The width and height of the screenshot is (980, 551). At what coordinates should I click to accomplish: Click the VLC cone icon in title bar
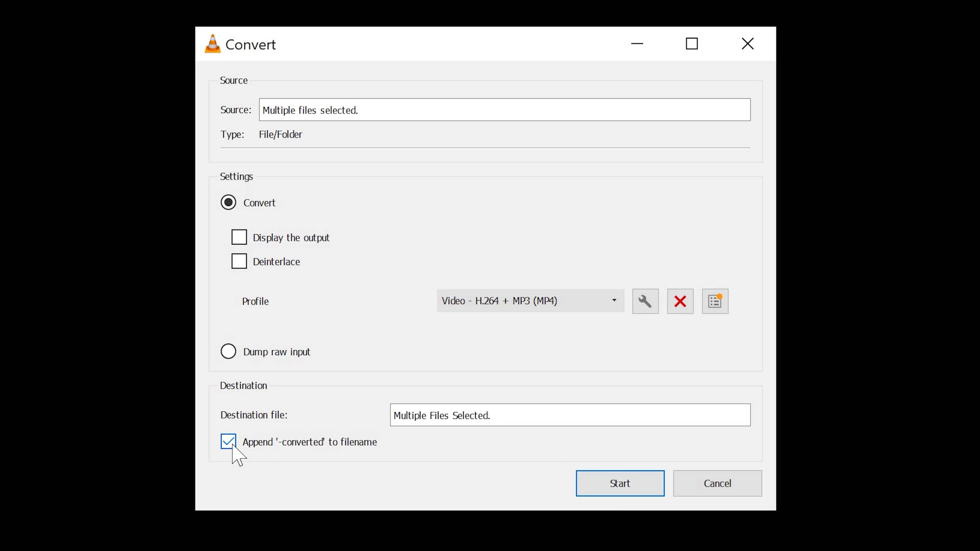213,44
